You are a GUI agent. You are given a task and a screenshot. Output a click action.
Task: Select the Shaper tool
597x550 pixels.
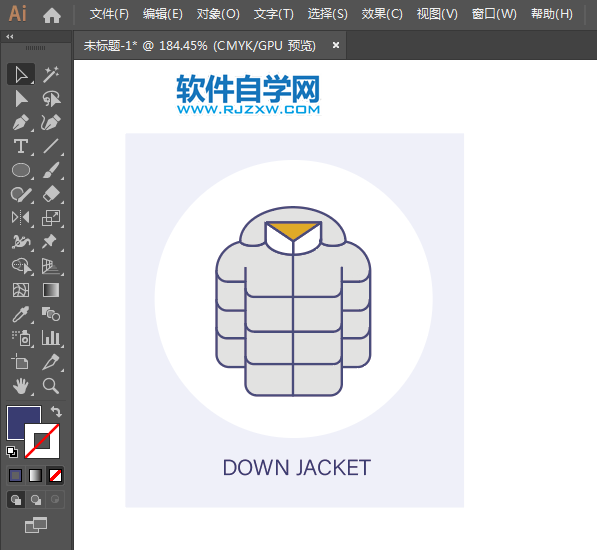pyautogui.click(x=21, y=194)
